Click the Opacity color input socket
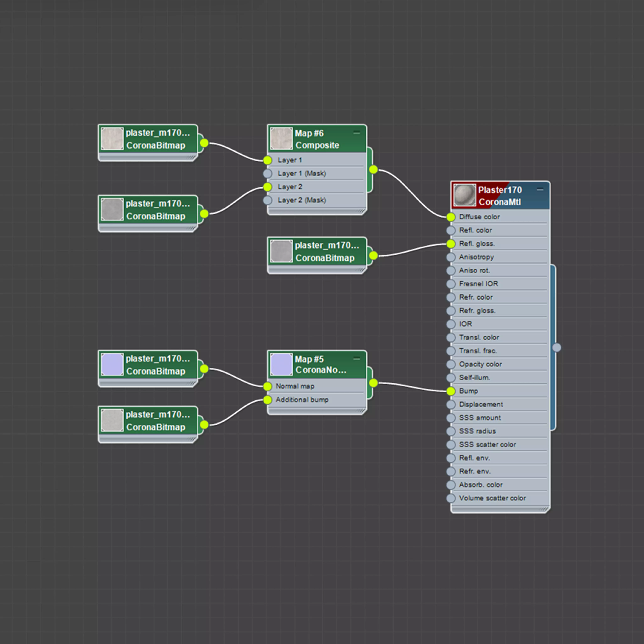This screenshot has width=644, height=644. [451, 364]
